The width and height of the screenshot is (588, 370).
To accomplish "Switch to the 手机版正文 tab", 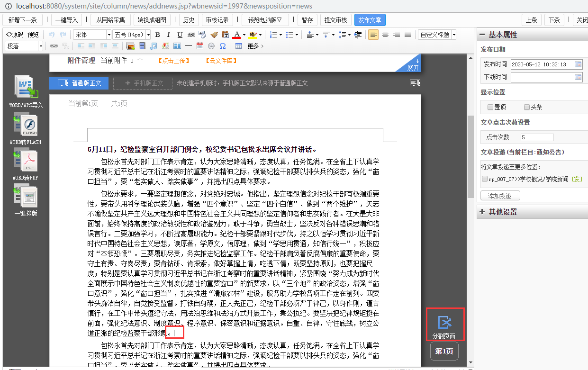I will tap(143, 83).
